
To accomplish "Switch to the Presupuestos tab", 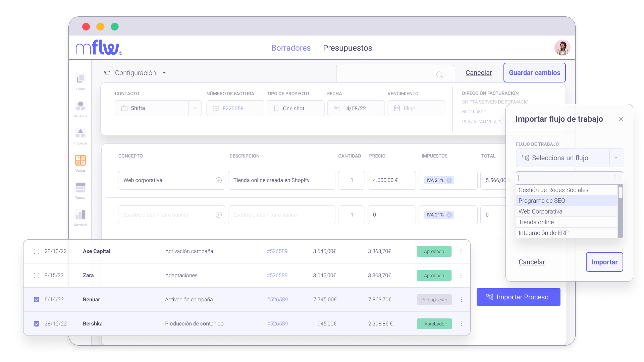I will [347, 48].
